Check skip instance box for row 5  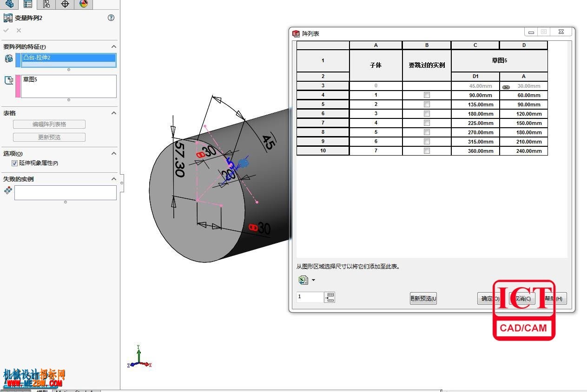[427, 132]
